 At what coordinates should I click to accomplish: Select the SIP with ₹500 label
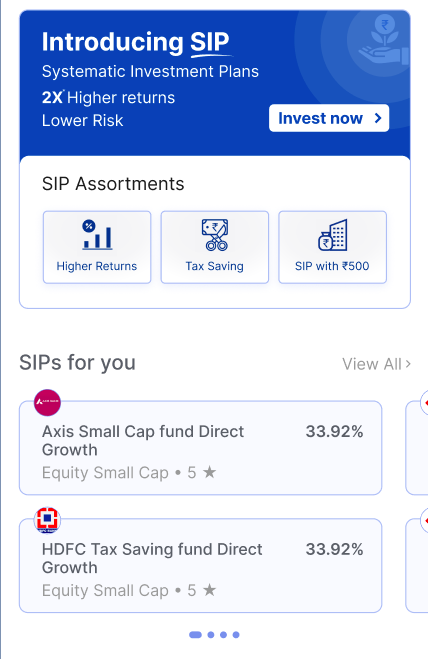tap(332, 266)
